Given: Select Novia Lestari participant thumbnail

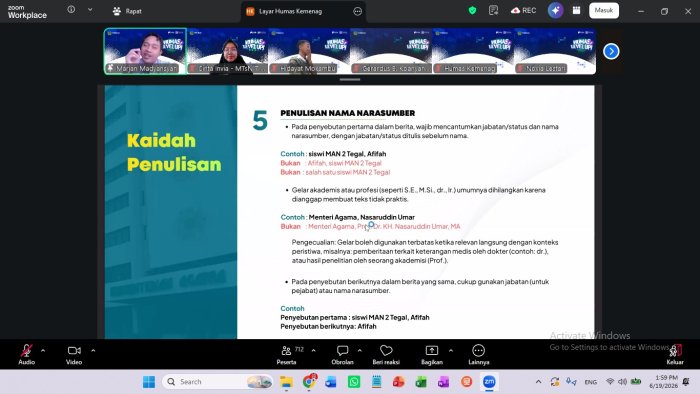Looking at the screenshot, I should [x=555, y=51].
